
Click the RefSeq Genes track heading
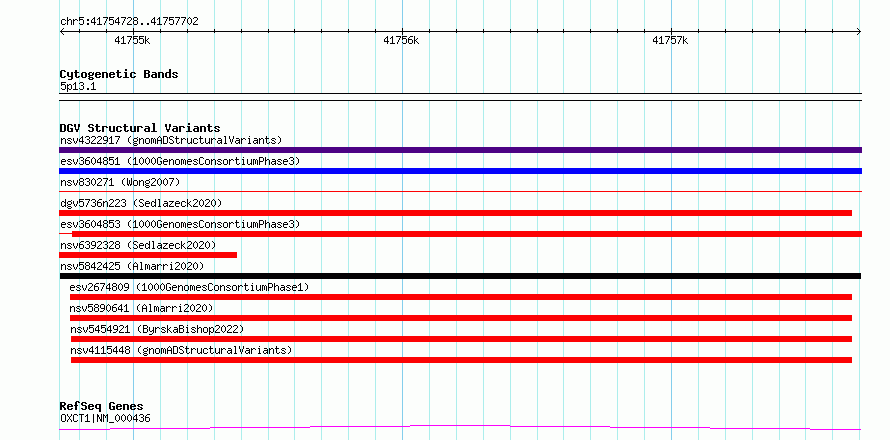coord(101,407)
